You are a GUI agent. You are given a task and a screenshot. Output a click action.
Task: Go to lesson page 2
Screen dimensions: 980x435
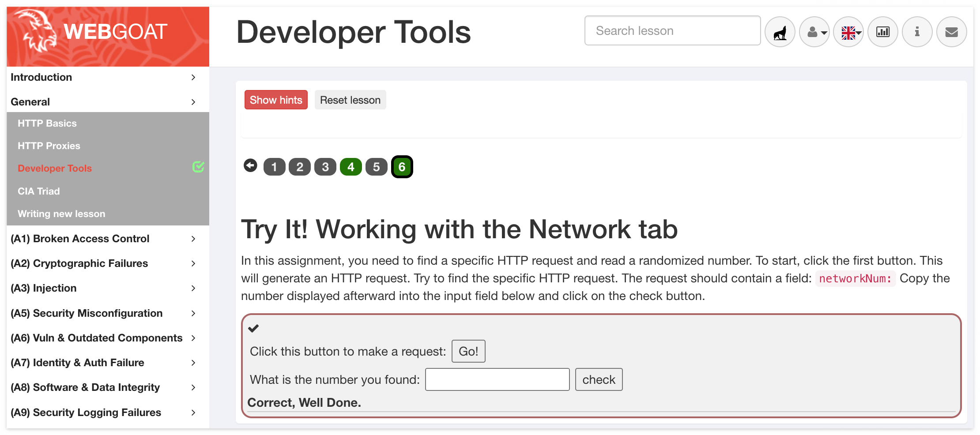point(300,167)
